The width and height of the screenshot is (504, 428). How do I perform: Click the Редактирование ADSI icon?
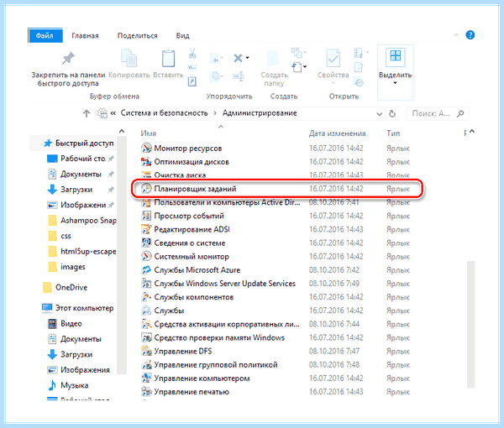[x=146, y=229]
